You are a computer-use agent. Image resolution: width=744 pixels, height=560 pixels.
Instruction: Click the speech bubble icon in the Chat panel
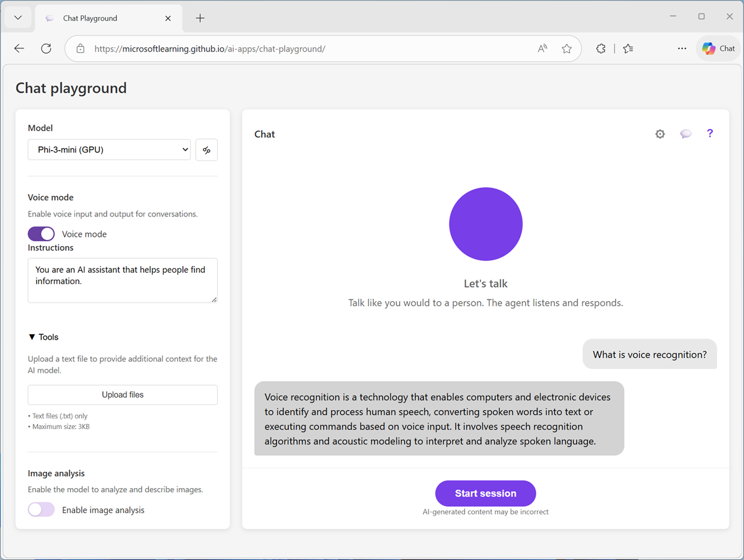point(686,133)
